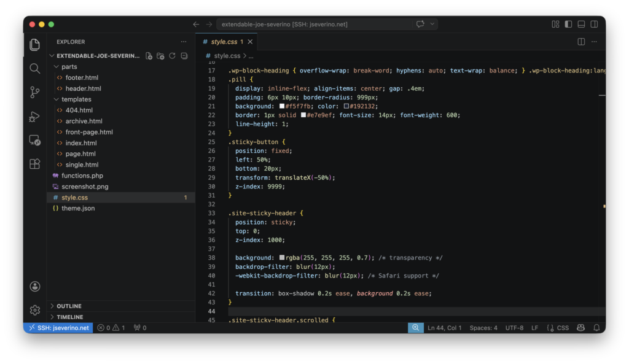Open the Extensions view
629x364 pixels.
pyautogui.click(x=35, y=164)
